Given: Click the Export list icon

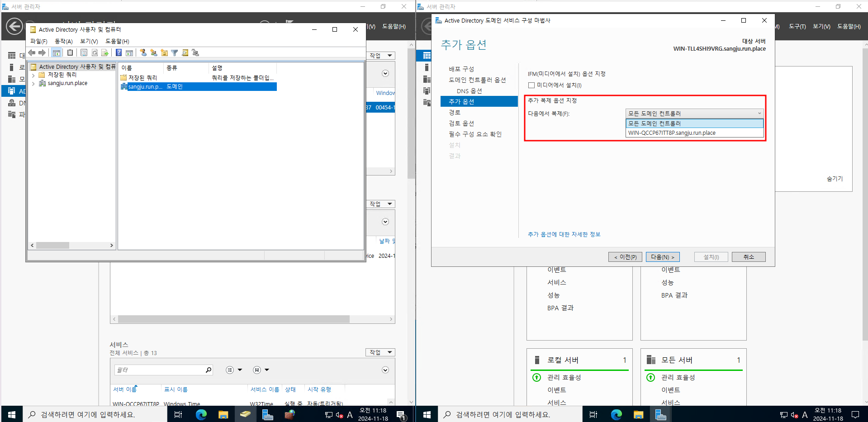Looking at the screenshot, I should [x=105, y=53].
